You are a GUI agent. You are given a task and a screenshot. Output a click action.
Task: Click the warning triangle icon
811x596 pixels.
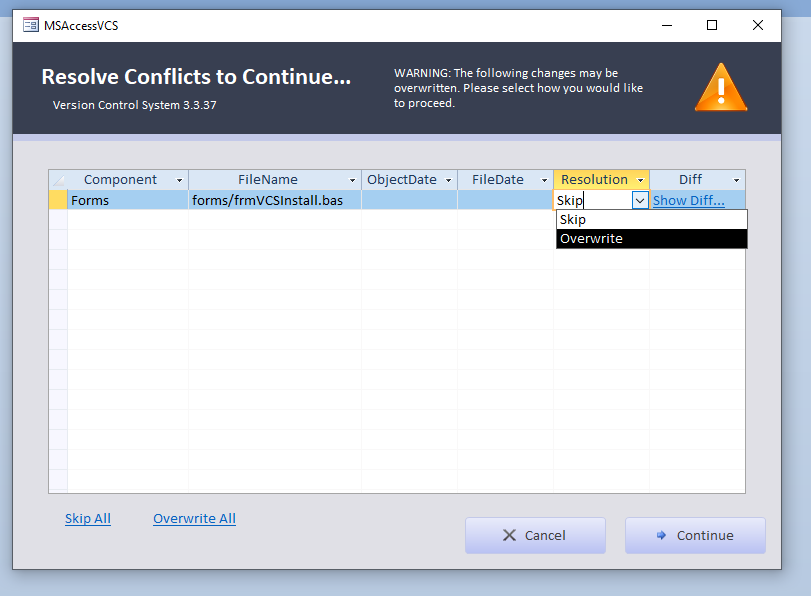[x=720, y=88]
